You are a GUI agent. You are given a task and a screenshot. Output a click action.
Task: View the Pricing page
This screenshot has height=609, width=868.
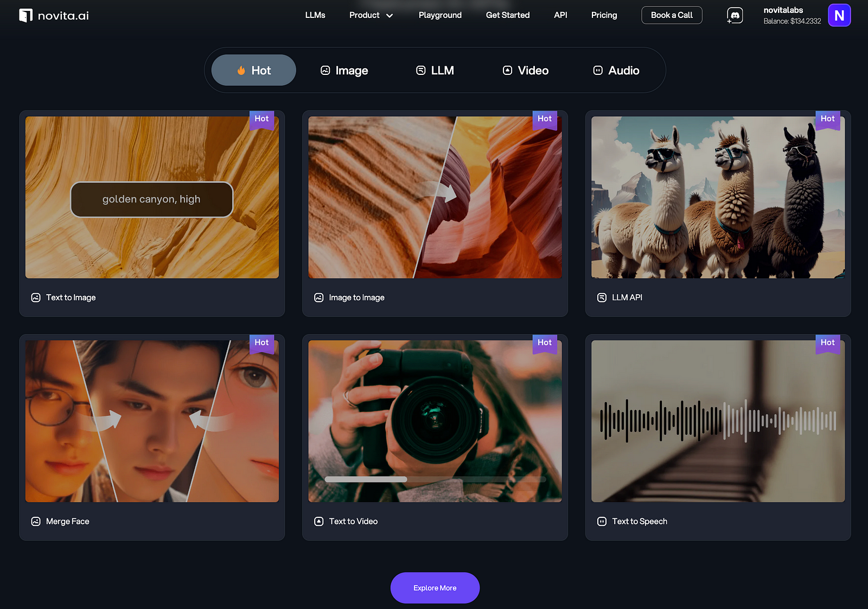click(x=604, y=15)
